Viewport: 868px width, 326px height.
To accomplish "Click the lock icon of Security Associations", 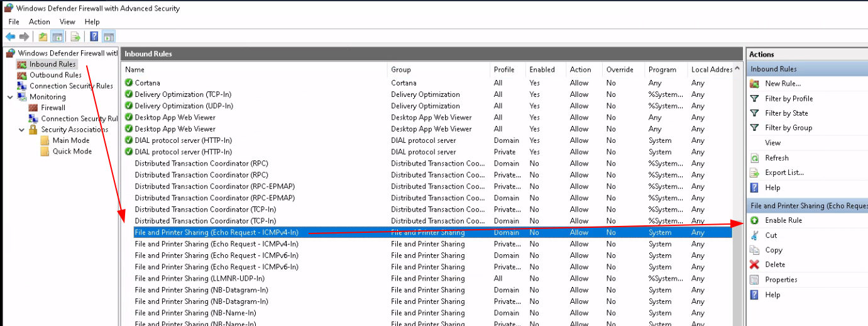I will coord(33,129).
